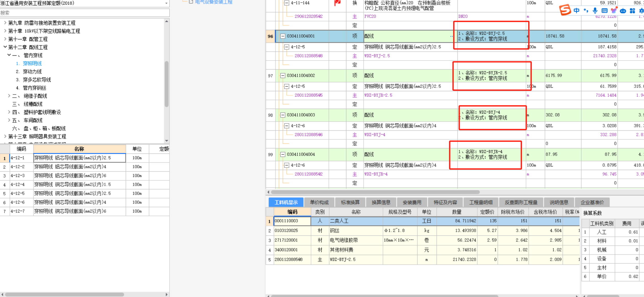Open 电气设备安装工程 link in project tree

[214, 2]
